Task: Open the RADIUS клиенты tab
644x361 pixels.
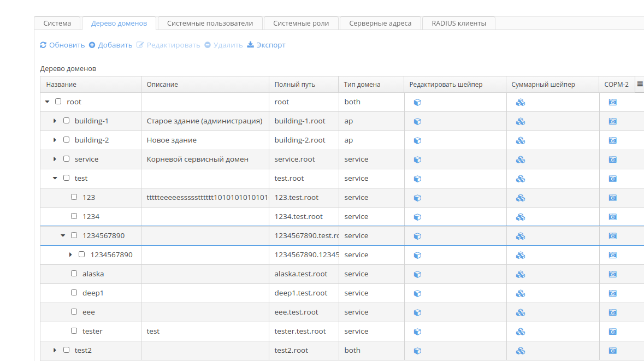Action: pos(458,23)
